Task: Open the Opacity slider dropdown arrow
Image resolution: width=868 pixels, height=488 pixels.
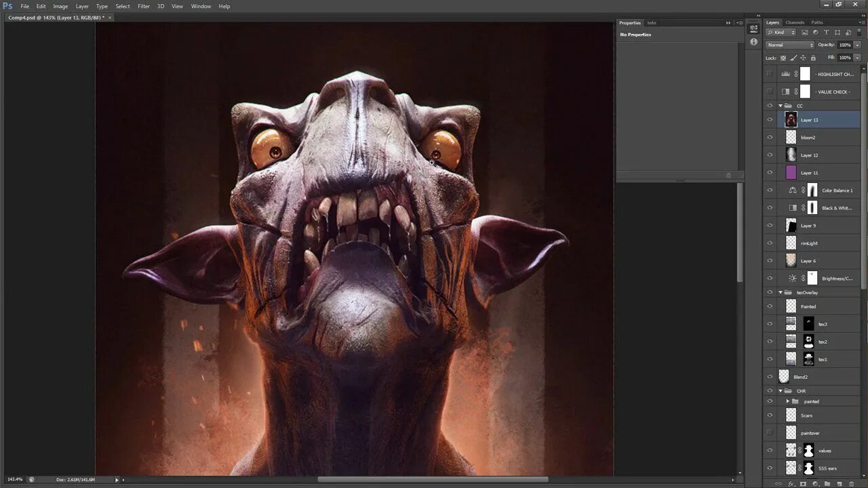Action: (858, 45)
